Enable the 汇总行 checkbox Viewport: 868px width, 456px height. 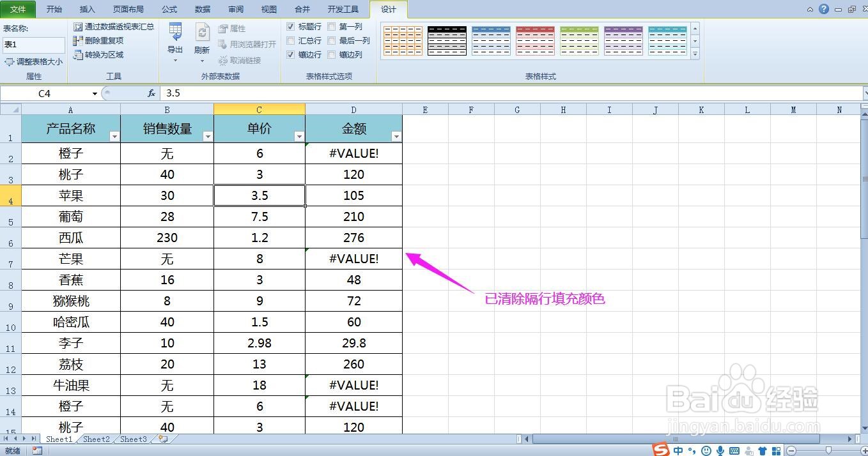pos(291,40)
